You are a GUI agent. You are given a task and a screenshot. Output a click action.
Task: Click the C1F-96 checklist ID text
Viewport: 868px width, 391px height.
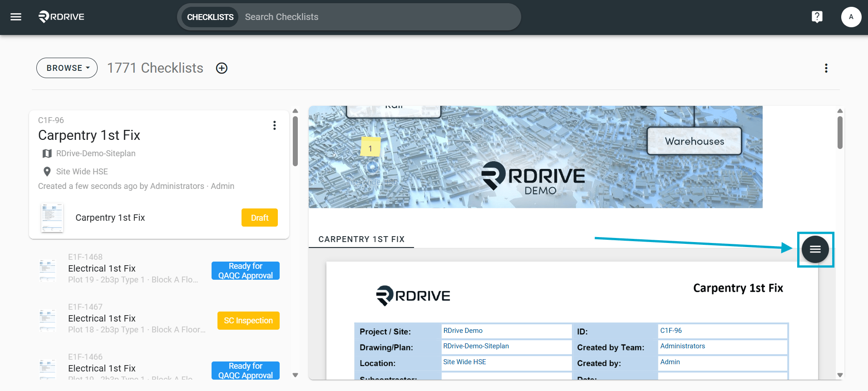[x=51, y=120]
